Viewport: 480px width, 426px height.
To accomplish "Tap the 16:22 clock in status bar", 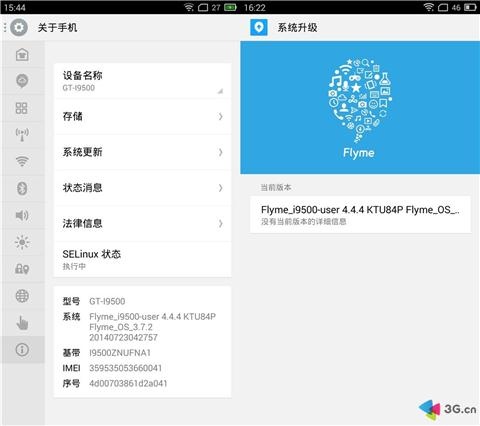I will point(255,7).
